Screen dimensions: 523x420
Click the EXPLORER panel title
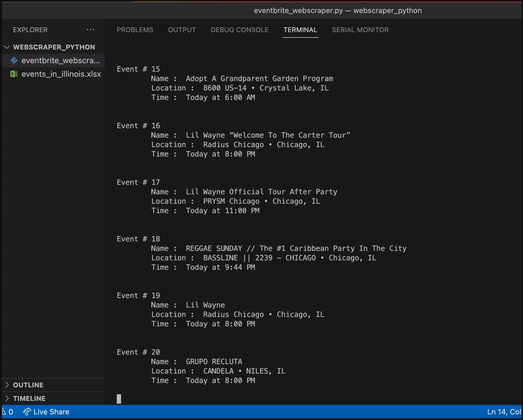pyautogui.click(x=30, y=30)
